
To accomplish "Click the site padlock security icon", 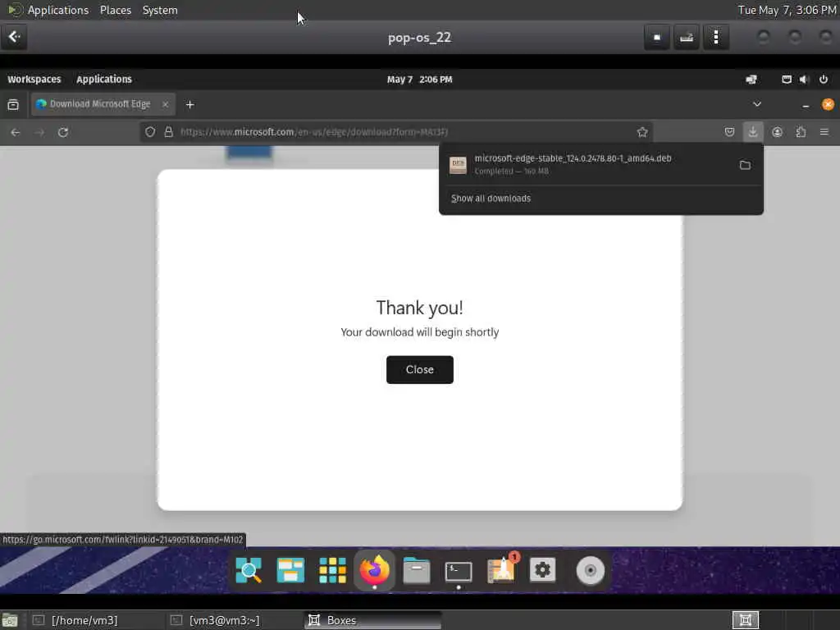I will click(168, 132).
